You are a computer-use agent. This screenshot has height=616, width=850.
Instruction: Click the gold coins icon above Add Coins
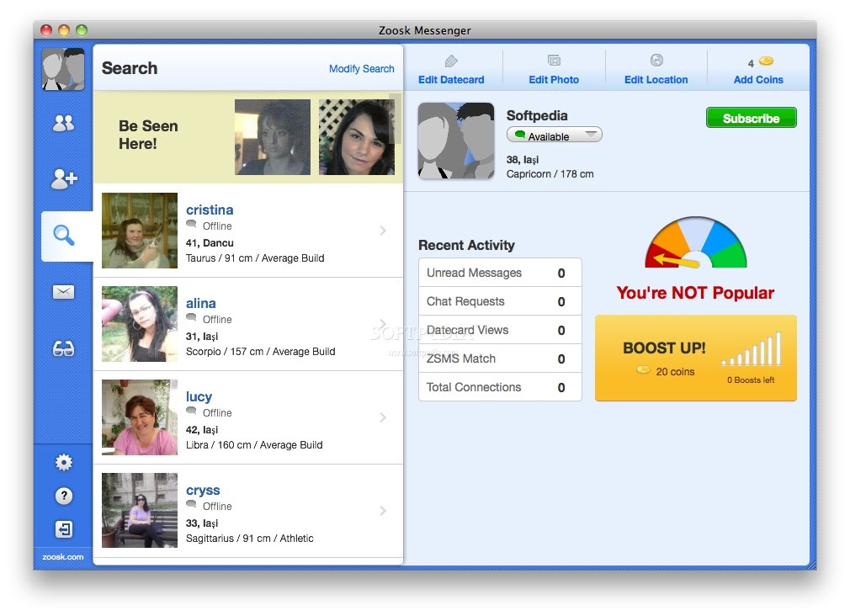tap(766, 61)
